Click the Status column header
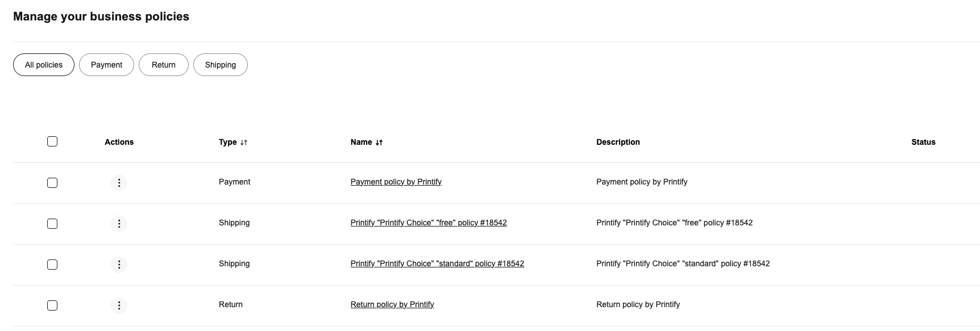Image resolution: width=980 pixels, height=331 pixels. point(923,142)
